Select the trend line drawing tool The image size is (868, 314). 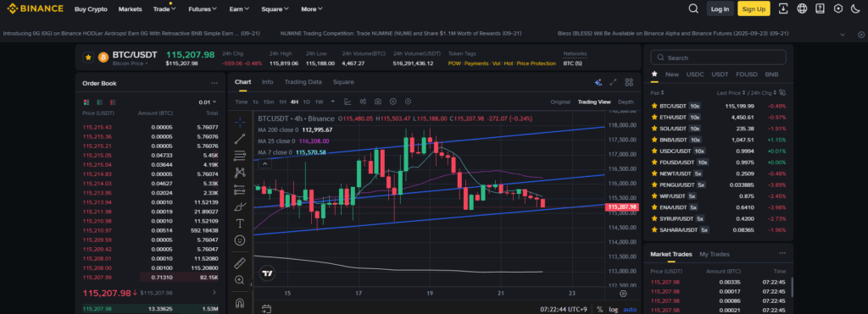tap(240, 138)
